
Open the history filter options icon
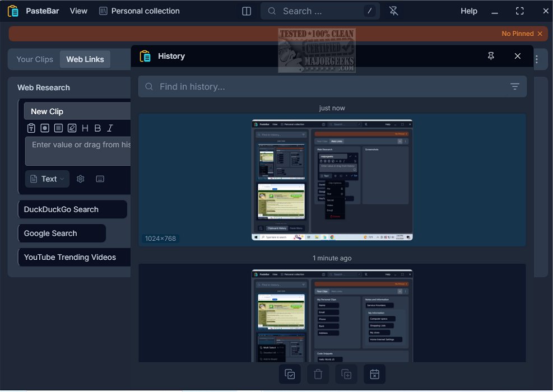514,86
